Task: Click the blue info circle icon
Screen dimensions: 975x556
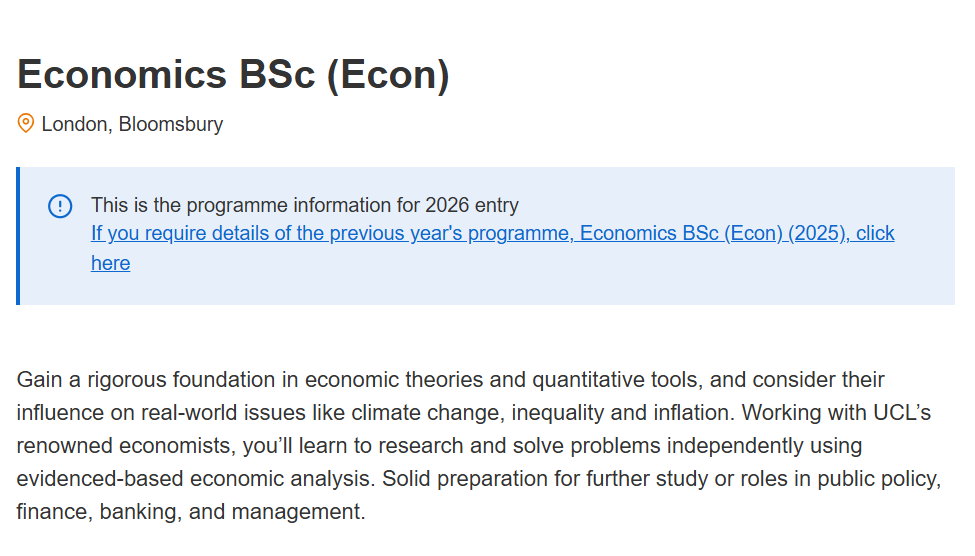Action: (x=60, y=206)
